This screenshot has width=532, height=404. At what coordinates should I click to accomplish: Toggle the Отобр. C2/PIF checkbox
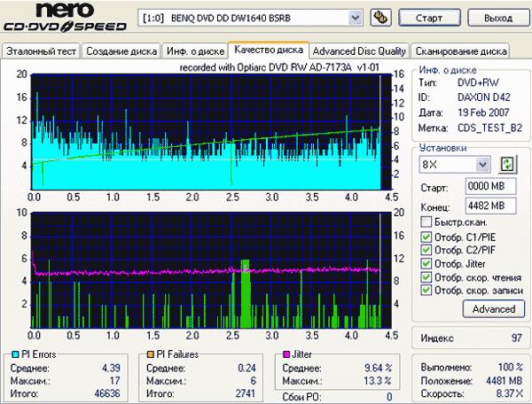click(426, 250)
